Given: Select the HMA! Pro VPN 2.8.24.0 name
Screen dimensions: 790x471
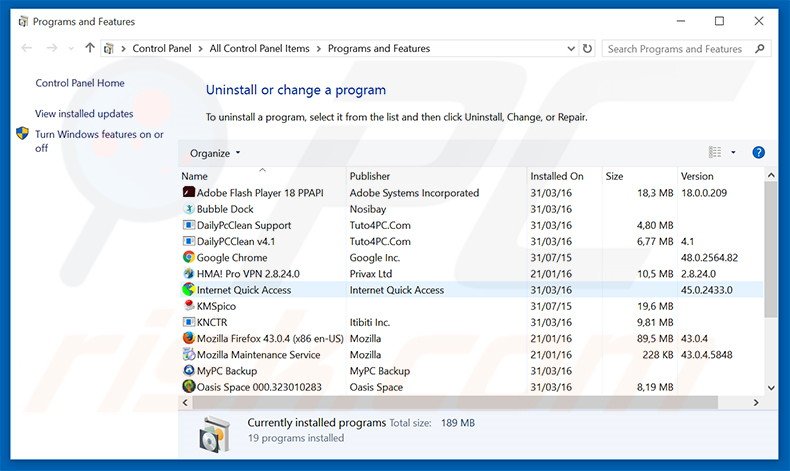Looking at the screenshot, I should (x=248, y=274).
